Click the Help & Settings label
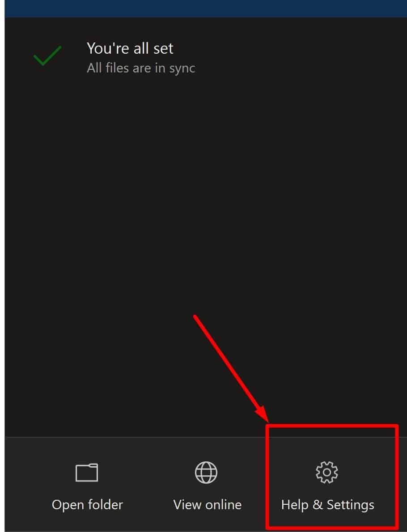 pyautogui.click(x=327, y=505)
